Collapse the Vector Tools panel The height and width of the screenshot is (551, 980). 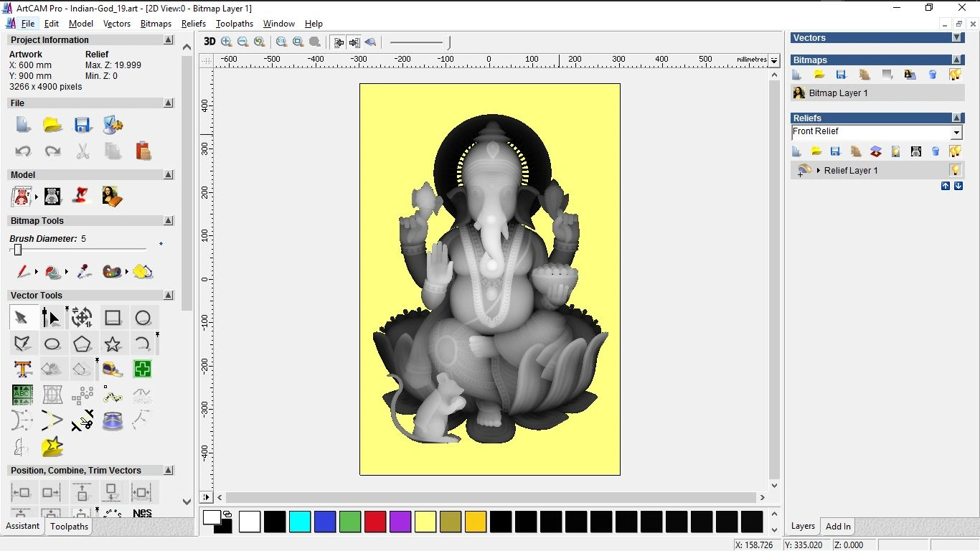click(x=168, y=295)
